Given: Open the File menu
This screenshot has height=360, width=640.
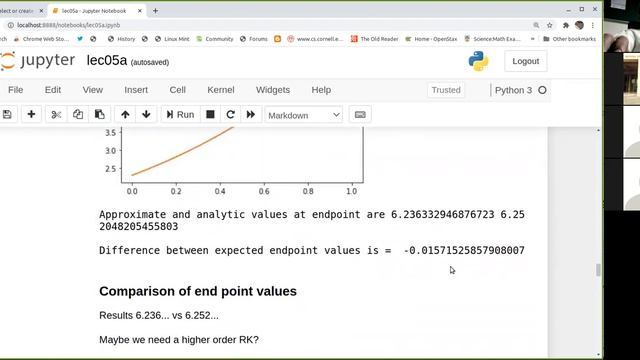Looking at the screenshot, I should click(x=16, y=90).
